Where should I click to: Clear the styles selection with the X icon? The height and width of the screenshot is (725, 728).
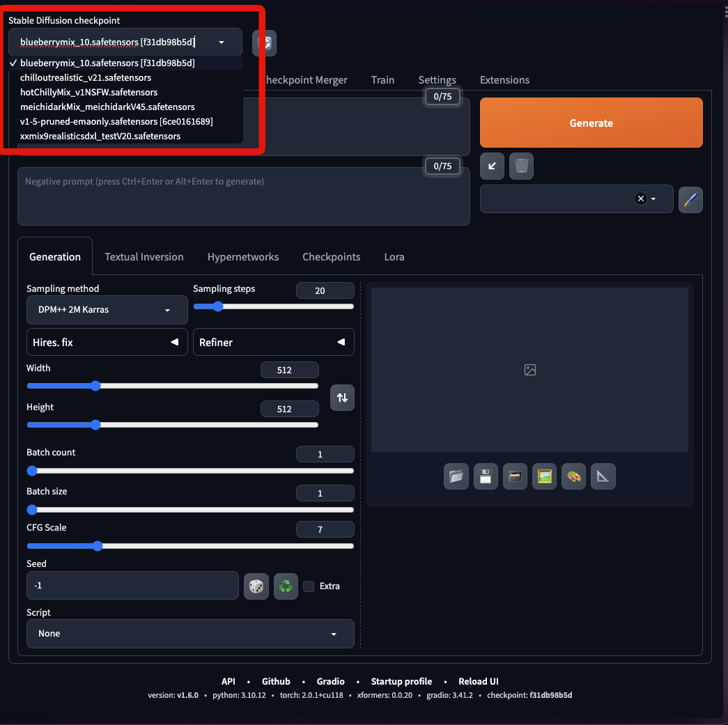click(641, 198)
